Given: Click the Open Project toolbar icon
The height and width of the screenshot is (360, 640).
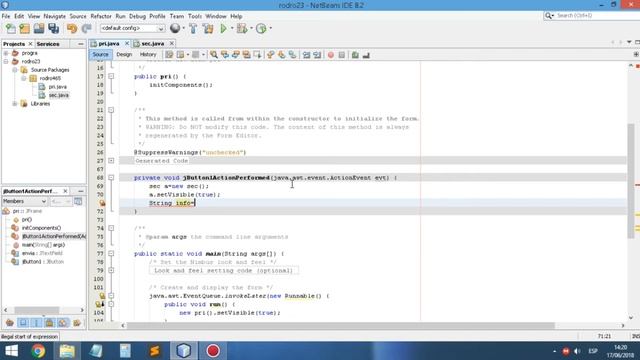Looking at the screenshot, I should coord(39,29).
